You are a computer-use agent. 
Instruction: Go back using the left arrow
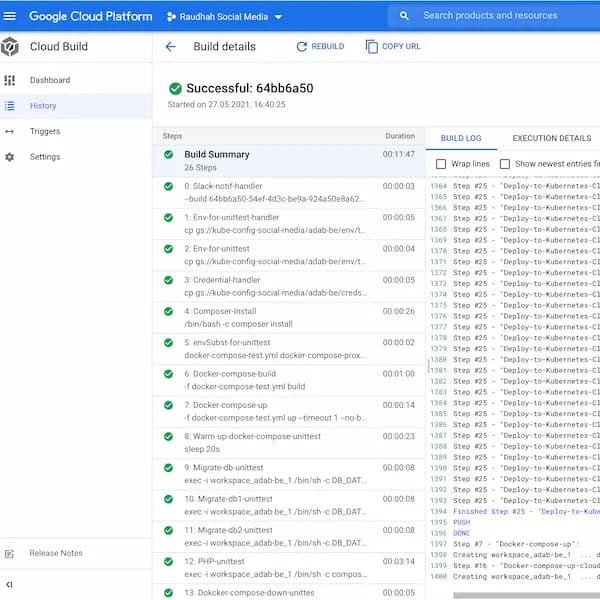click(x=170, y=47)
